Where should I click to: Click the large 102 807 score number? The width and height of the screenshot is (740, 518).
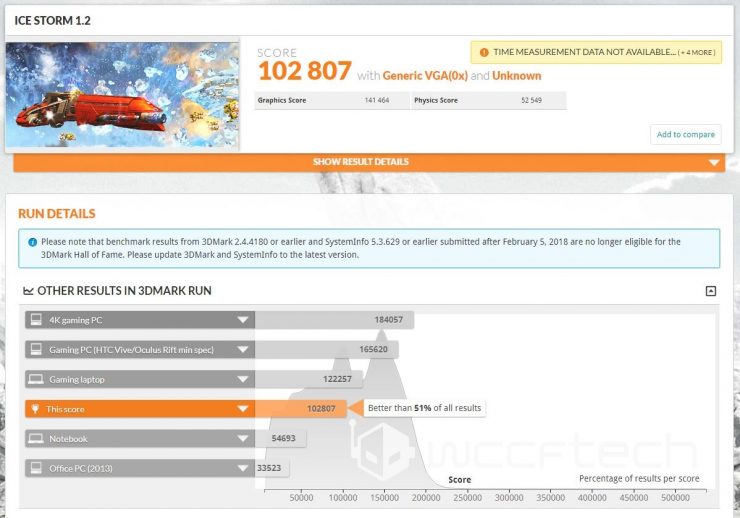pyautogui.click(x=305, y=71)
